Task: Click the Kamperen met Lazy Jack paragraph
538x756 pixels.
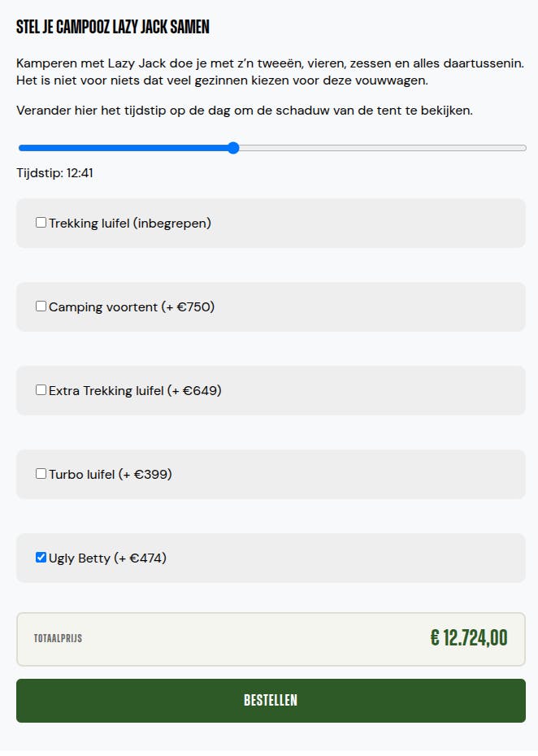Action: tap(270, 72)
